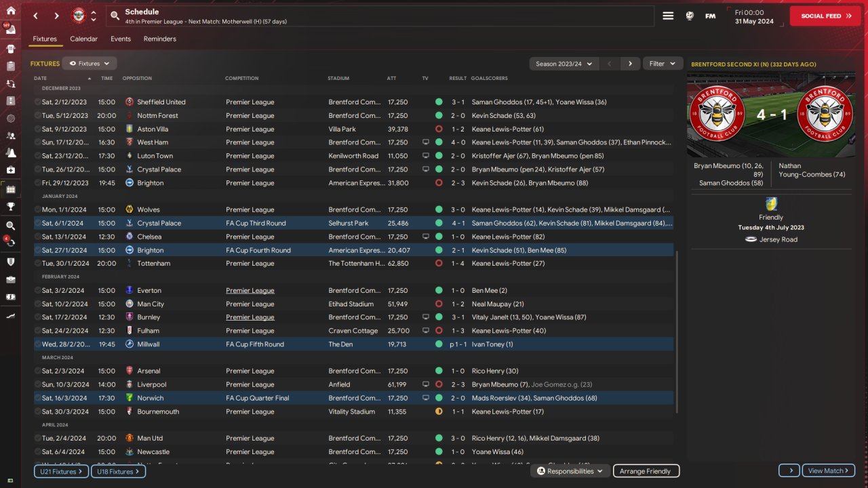
Task: Click the Arsenal club badge
Action: click(130, 371)
